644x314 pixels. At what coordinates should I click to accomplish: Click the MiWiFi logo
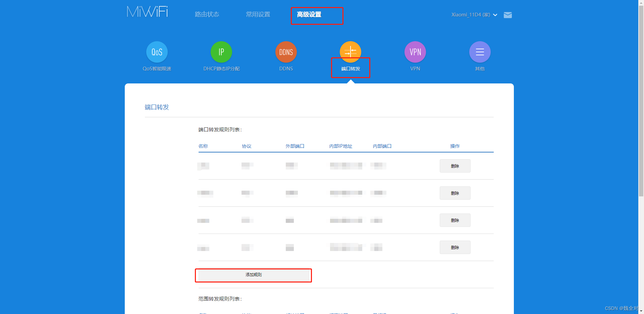pos(147,12)
